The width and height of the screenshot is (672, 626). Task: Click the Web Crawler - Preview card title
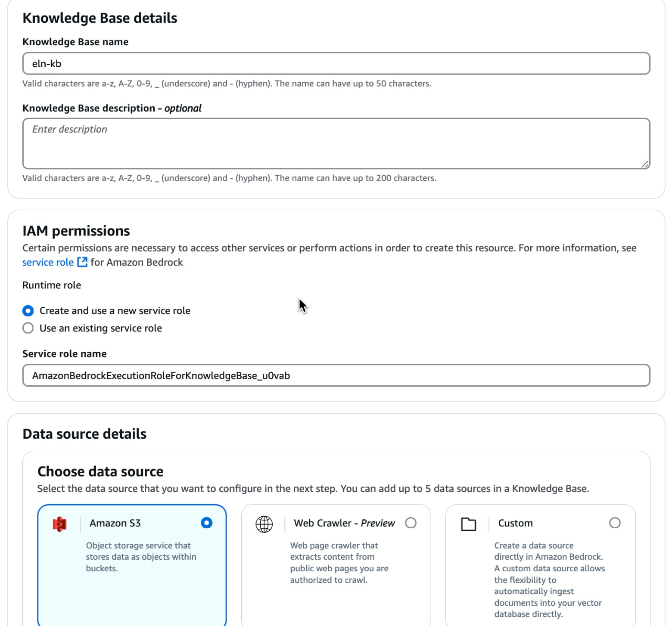tap(344, 523)
